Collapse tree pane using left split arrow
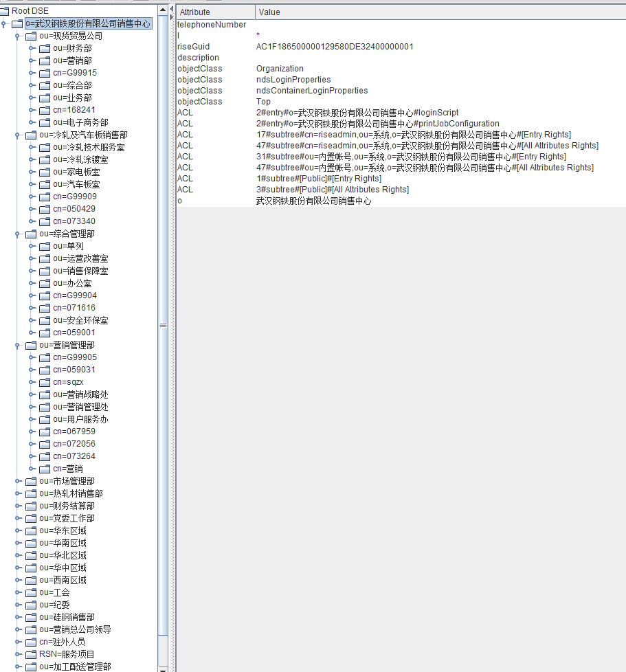Image resolution: width=626 pixels, height=672 pixels. 172,9
